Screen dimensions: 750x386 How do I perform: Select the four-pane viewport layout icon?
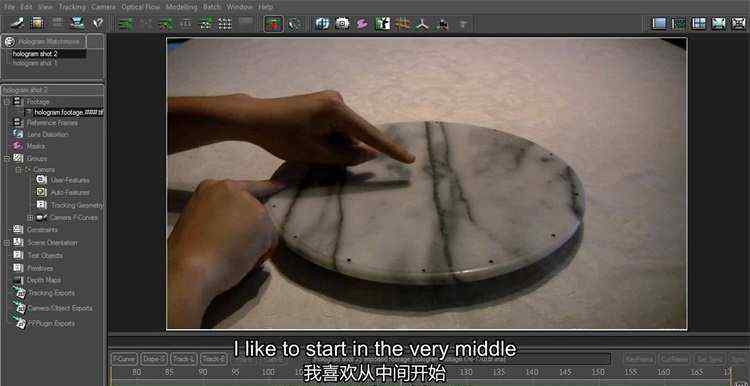point(699,23)
